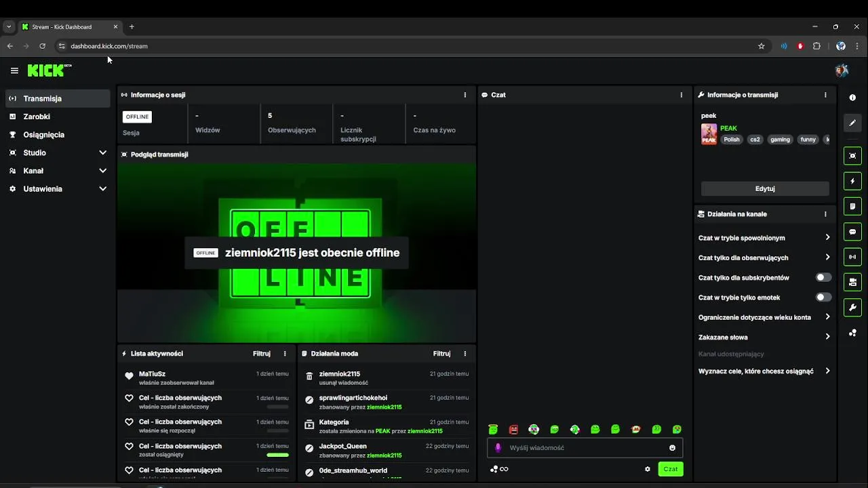Viewport: 868px width, 488px height.
Task: Bookmark this page with the star icon
Action: tap(762, 46)
